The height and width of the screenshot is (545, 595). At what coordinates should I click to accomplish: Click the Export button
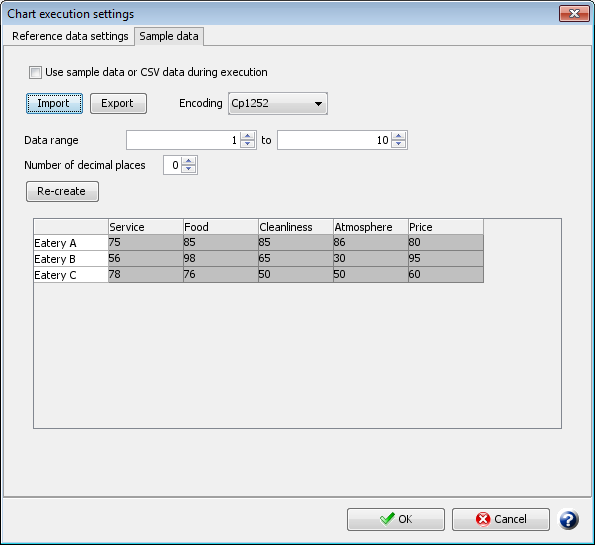click(118, 104)
